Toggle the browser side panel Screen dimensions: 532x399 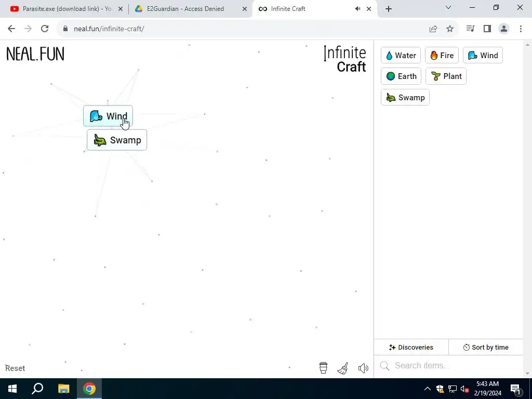tap(487, 29)
